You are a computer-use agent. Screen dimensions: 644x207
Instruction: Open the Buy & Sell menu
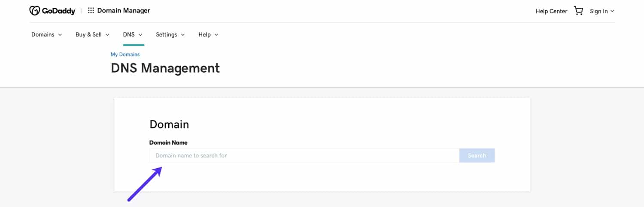(88, 34)
